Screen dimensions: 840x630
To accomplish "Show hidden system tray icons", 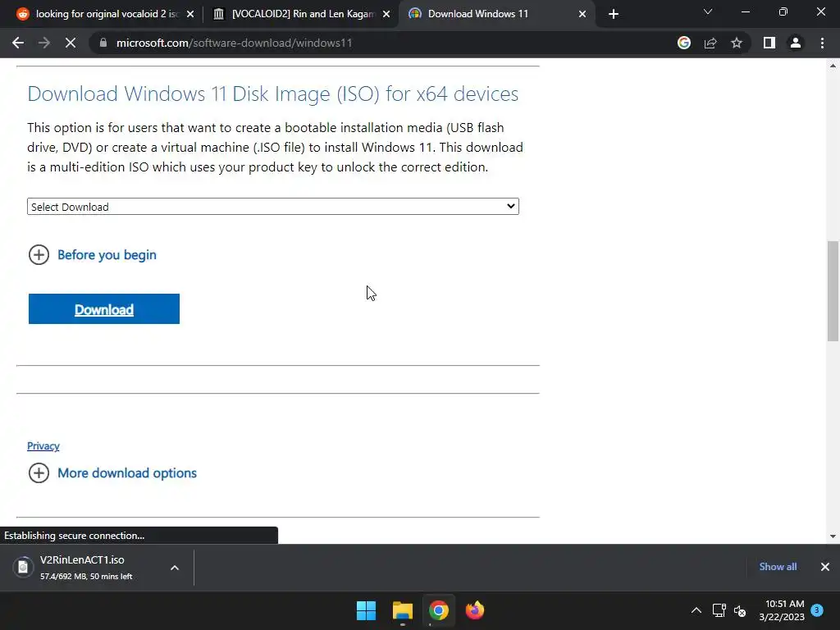I will (x=696, y=610).
